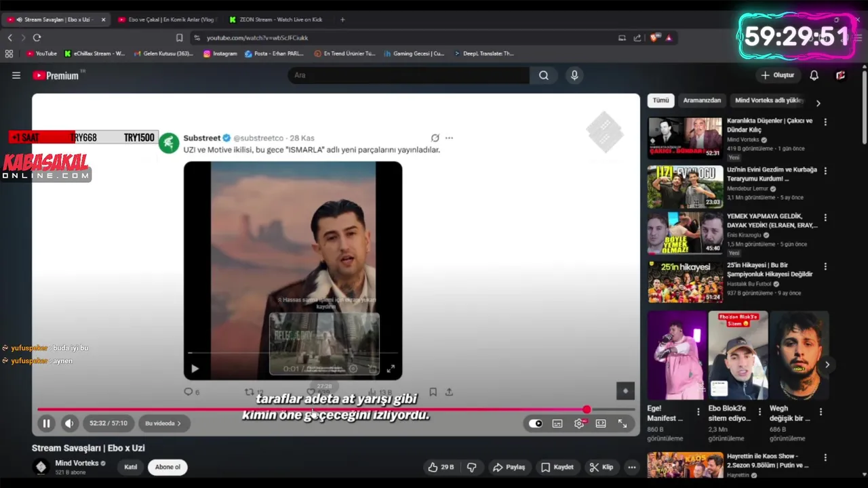
Task: Open YouTube notifications bell
Action: click(814, 75)
